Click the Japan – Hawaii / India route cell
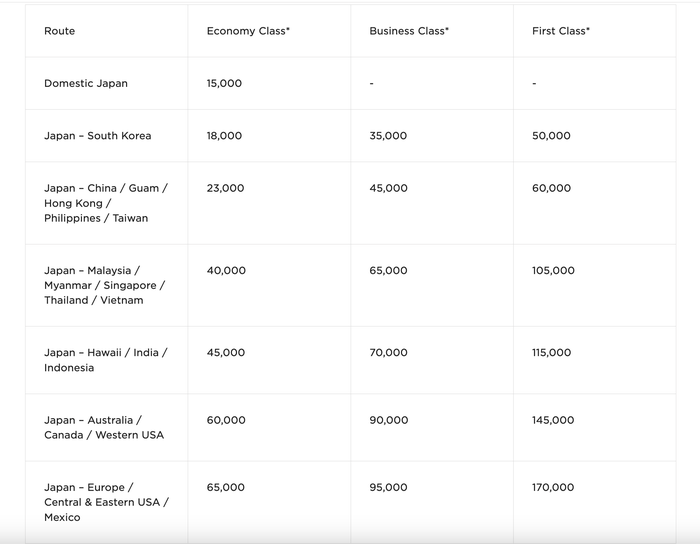700x544 pixels. tap(105, 360)
